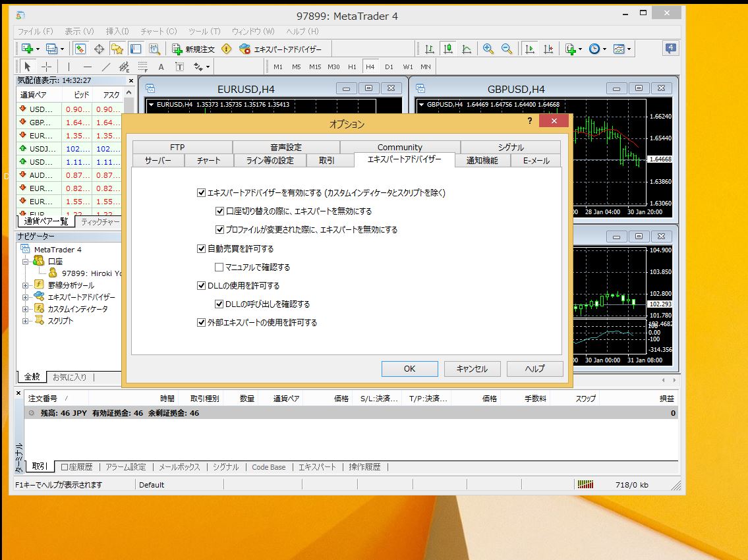Open the chat notification icon showing 4
Viewport: 748px width, 560px height.
tap(670, 48)
